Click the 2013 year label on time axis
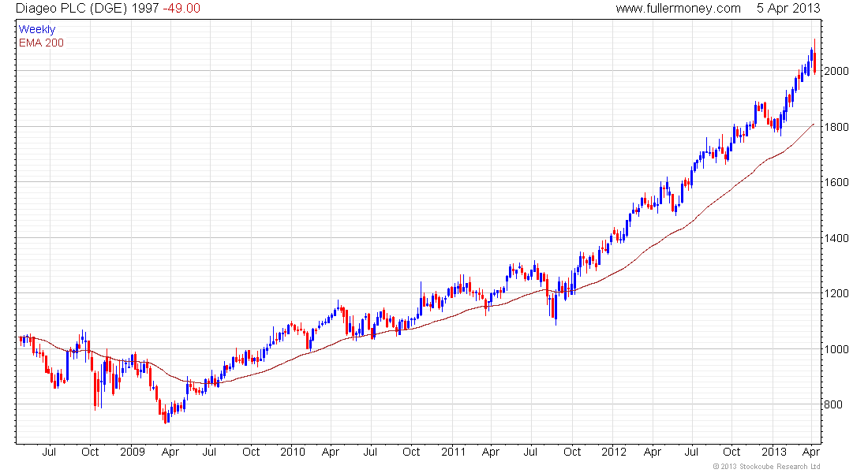The width and height of the screenshot is (868, 473). click(x=774, y=452)
